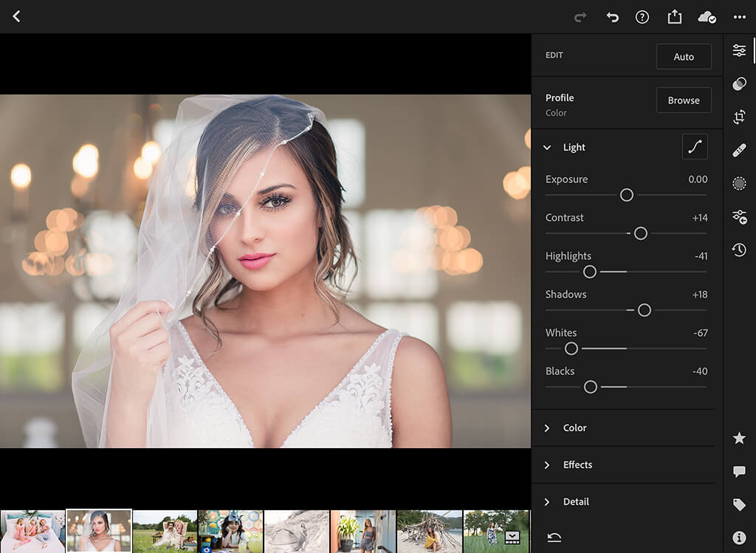
Task: Rate the photo with a star
Action: tap(739, 438)
